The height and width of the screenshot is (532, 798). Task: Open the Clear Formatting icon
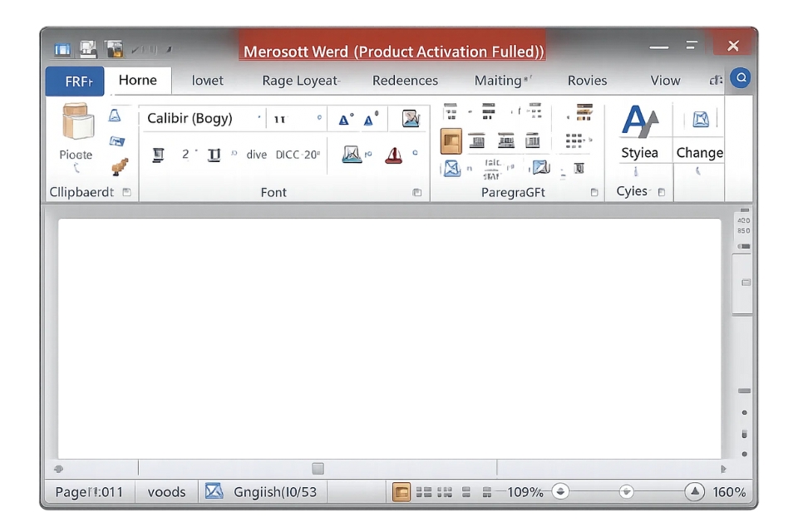point(413,118)
